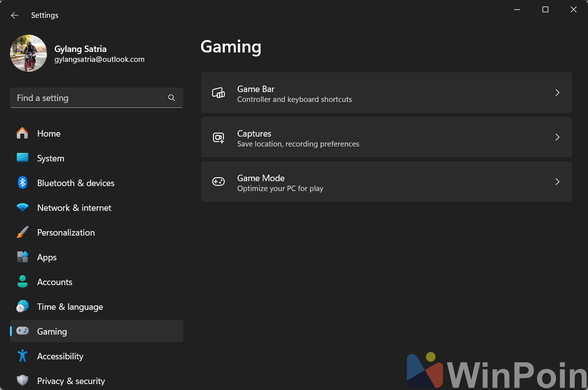Select the Time & language label

point(70,307)
